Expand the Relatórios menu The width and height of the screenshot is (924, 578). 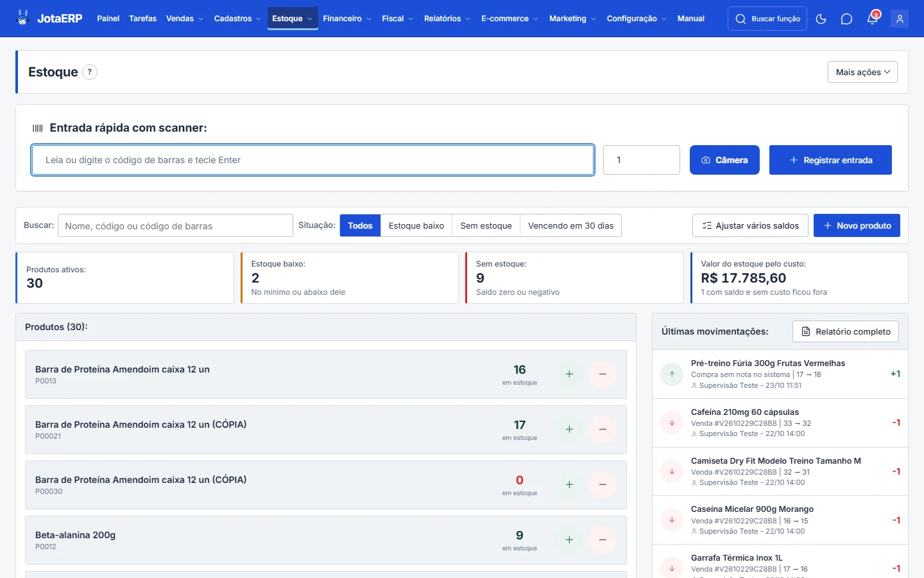click(447, 19)
